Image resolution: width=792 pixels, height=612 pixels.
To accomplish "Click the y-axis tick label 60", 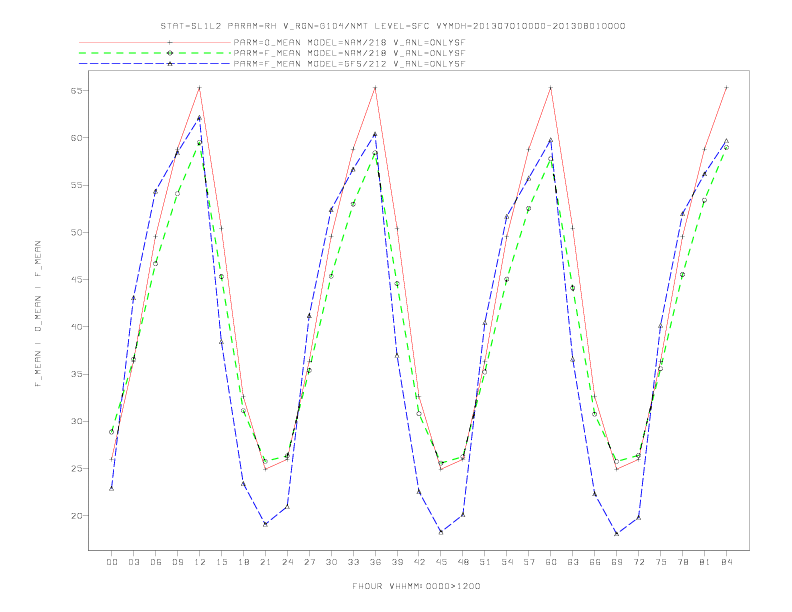I will pyautogui.click(x=76, y=138).
